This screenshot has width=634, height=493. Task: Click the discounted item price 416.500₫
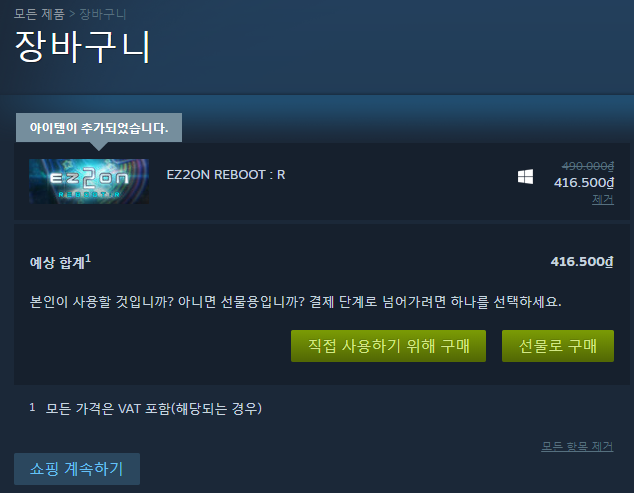[x=584, y=183]
